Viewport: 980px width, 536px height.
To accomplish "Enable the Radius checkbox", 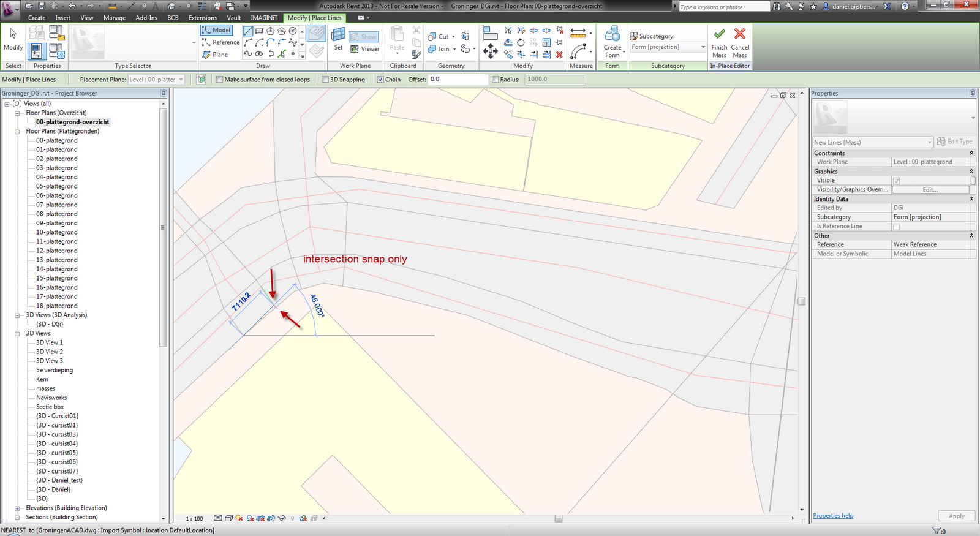I will tap(496, 80).
